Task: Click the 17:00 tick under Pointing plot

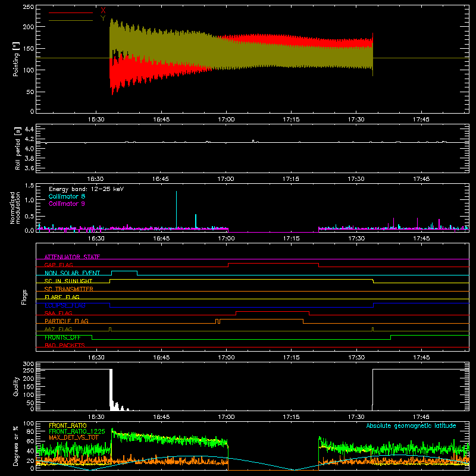Action: pyautogui.click(x=226, y=120)
